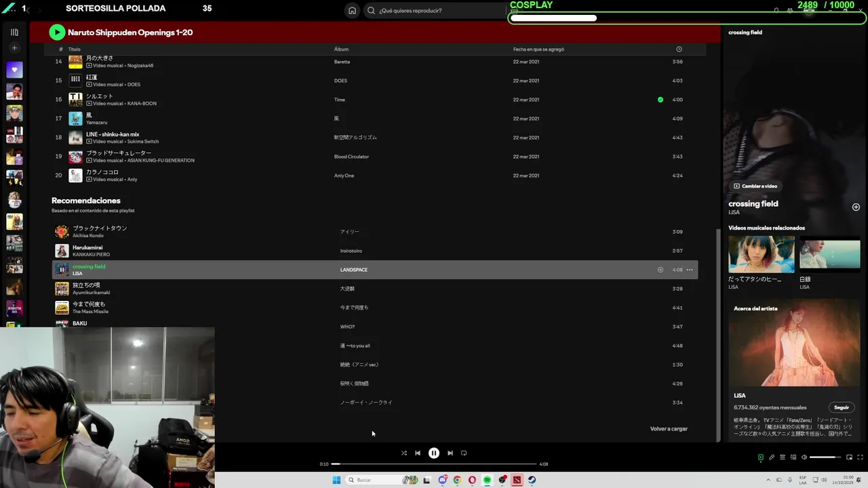Open lyrics microphone icon
The image size is (868, 488).
[771, 457]
